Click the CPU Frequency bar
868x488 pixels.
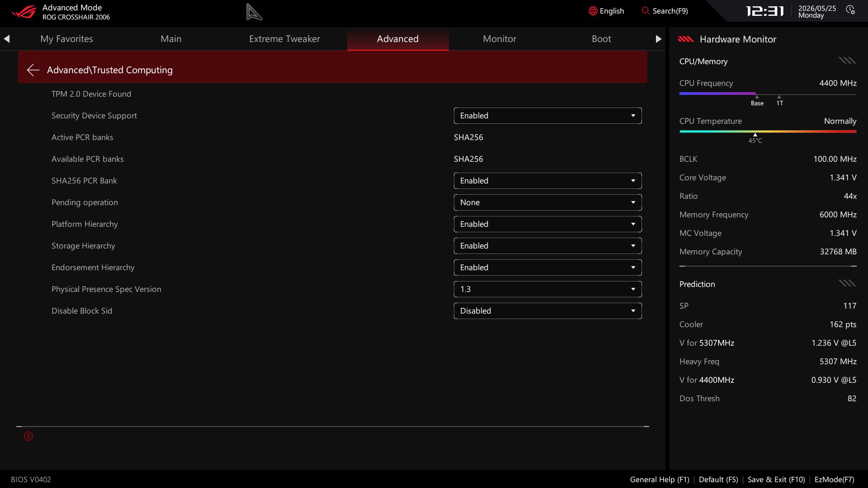[768, 94]
